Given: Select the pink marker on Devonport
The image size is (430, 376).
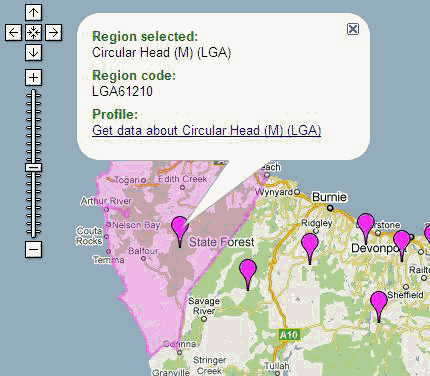Looking at the screenshot, I should 402,246.
